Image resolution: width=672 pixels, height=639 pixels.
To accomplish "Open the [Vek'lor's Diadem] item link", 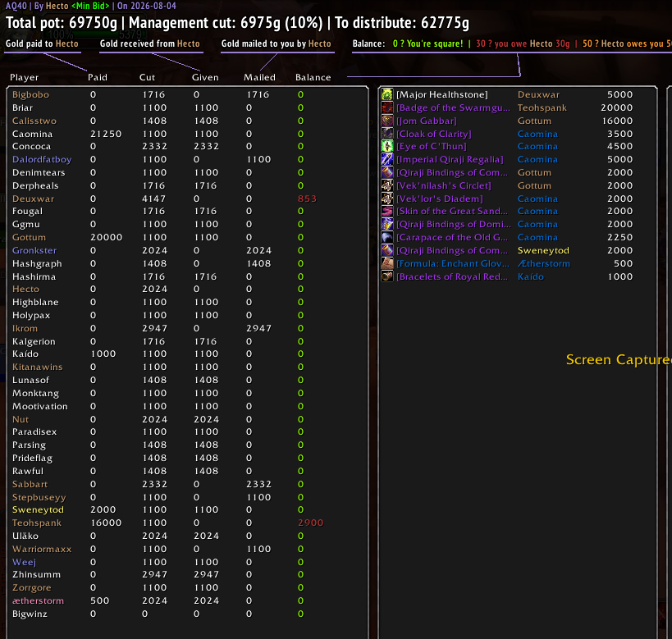I will 439,199.
